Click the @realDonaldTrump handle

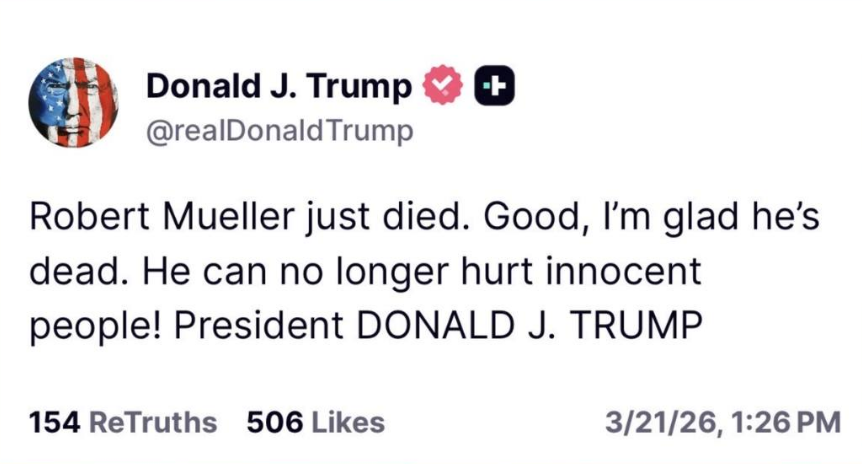tap(279, 131)
